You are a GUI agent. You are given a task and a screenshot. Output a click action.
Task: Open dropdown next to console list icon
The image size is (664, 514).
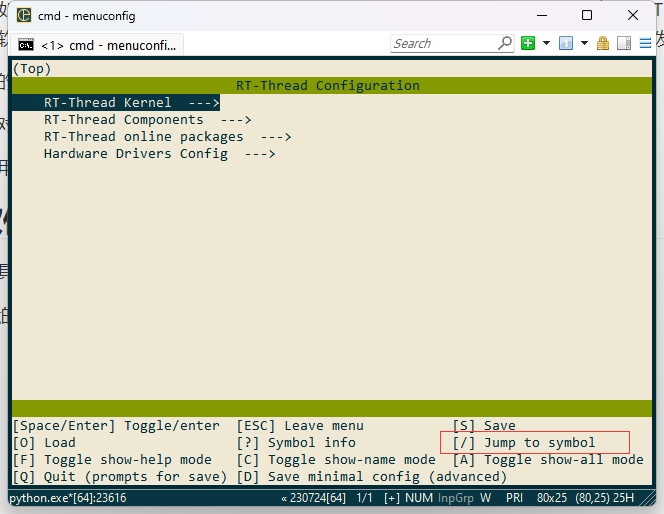point(584,43)
